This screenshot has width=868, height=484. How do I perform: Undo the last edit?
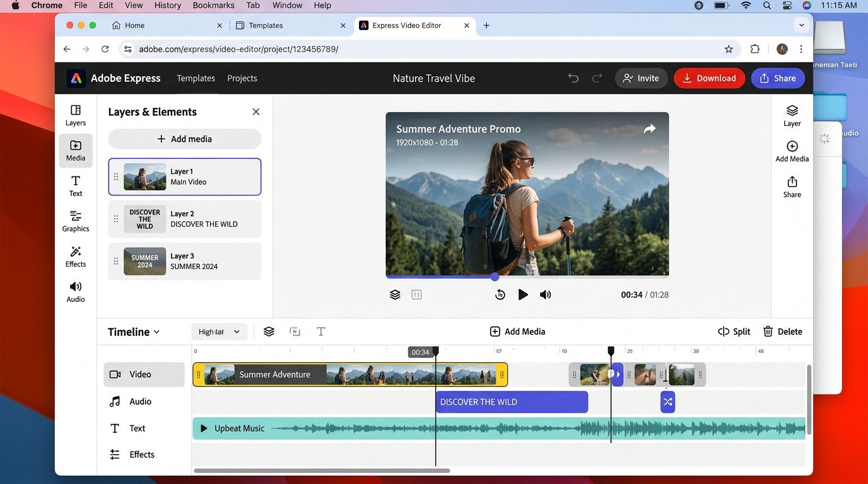pos(573,78)
